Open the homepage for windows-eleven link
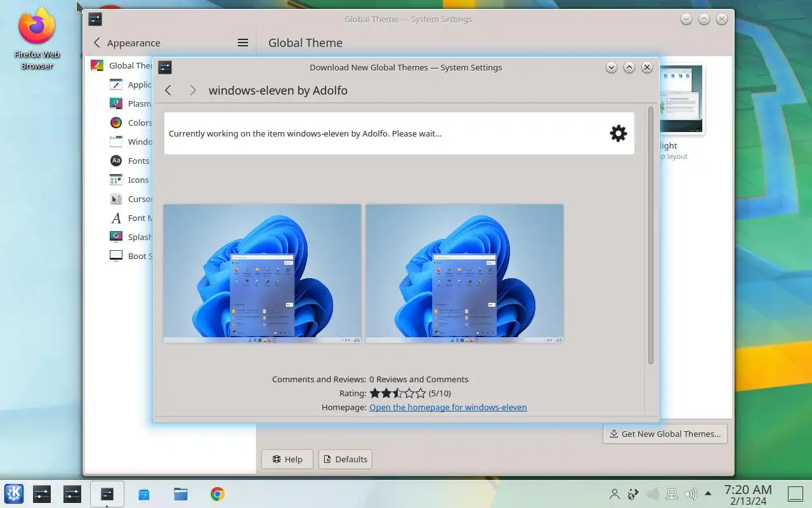This screenshot has height=508, width=812. [448, 407]
